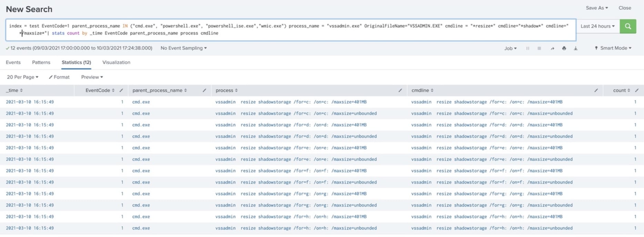
Task: Click cmd.exe in the /for=c: /maxsize=401MB row
Action: [141, 102]
